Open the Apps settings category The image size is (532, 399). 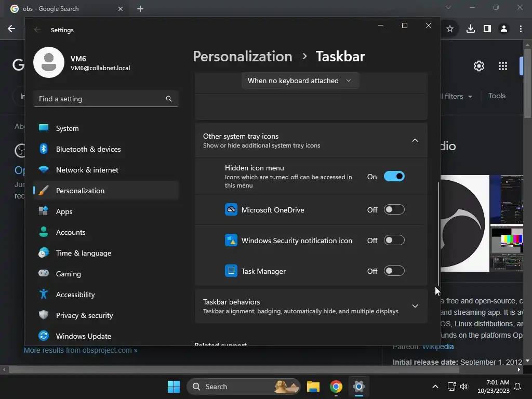click(106, 211)
